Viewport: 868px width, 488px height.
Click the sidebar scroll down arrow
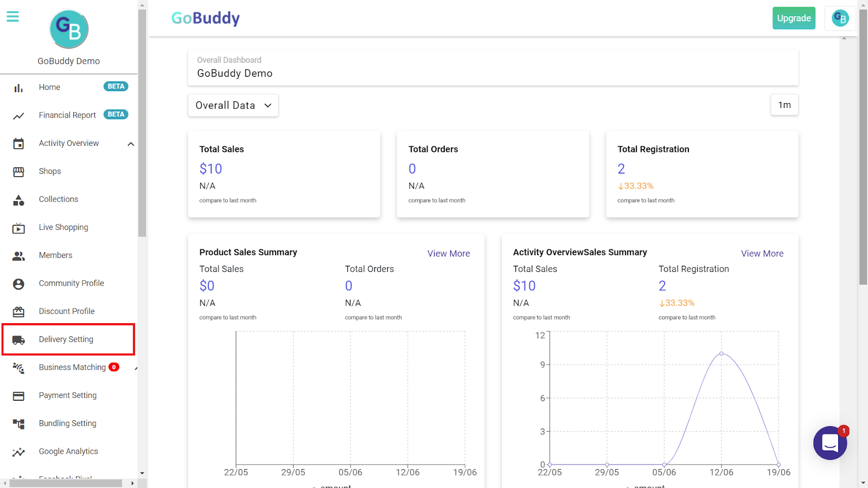pyautogui.click(x=142, y=473)
